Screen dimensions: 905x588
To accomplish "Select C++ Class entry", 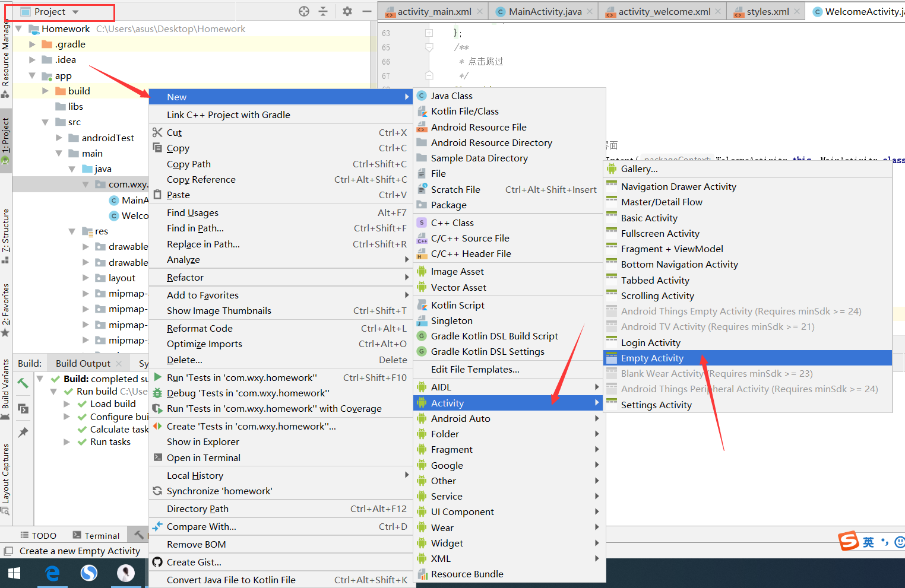I will 510,223.
